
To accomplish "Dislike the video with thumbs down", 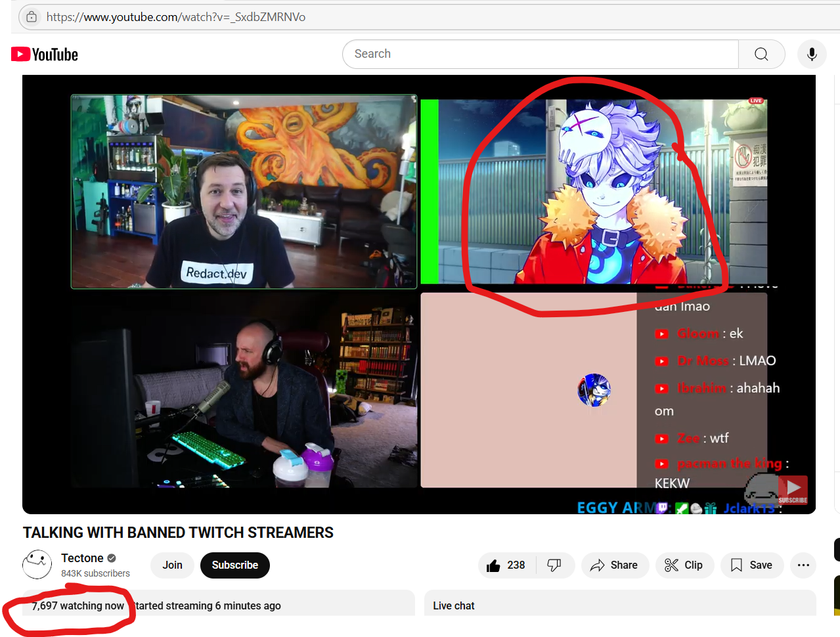I will tap(555, 565).
